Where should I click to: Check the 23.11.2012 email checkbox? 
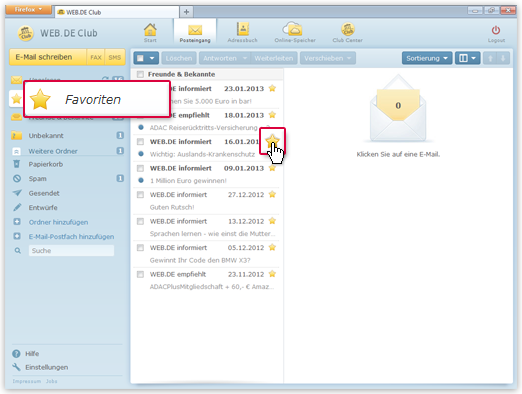(x=140, y=274)
